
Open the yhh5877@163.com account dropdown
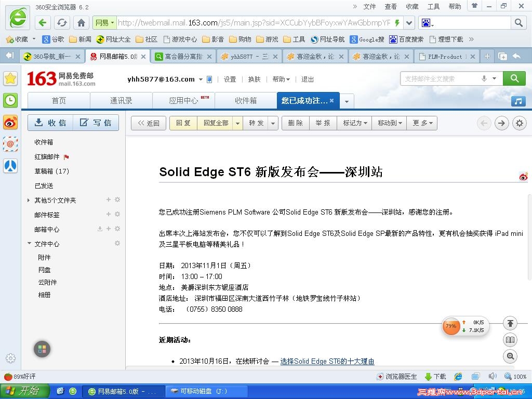201,79
